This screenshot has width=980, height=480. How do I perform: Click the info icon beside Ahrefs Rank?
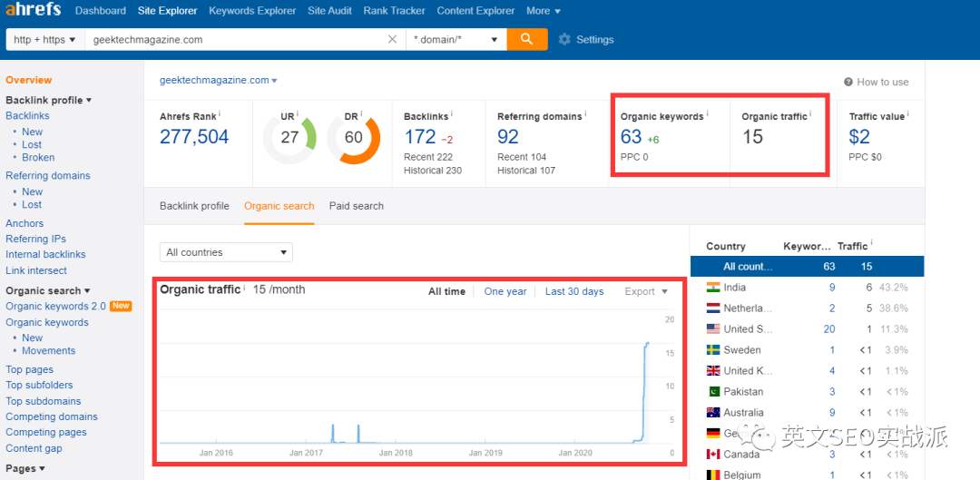click(x=220, y=113)
